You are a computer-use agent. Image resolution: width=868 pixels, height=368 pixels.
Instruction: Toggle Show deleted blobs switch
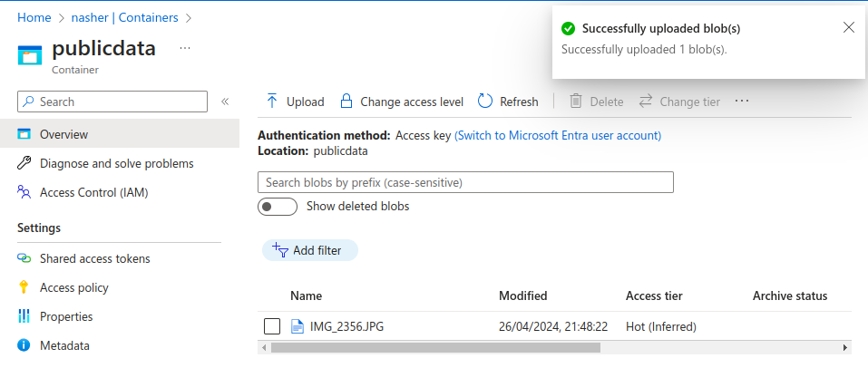[278, 207]
